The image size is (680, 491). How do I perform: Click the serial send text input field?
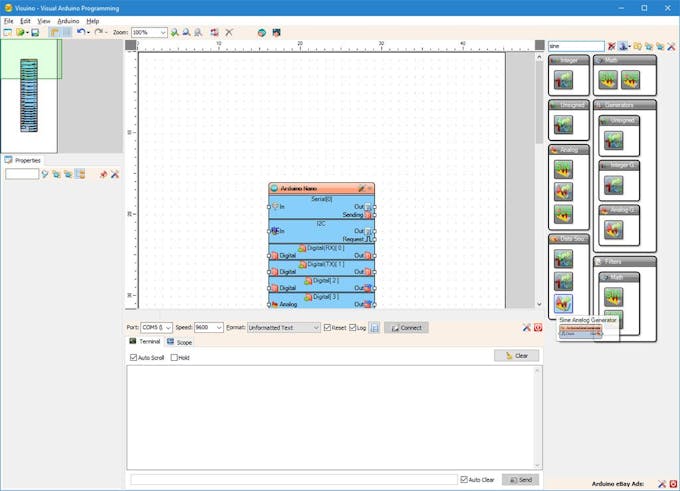294,479
